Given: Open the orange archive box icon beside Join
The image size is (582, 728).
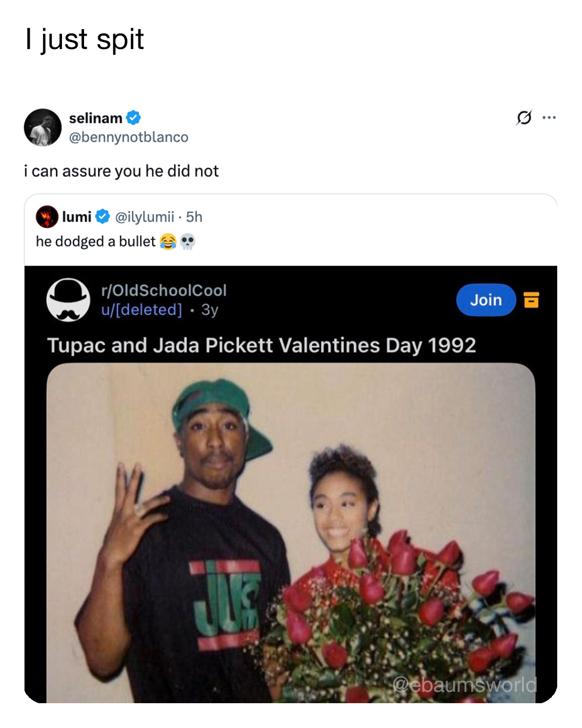Looking at the screenshot, I should (x=532, y=300).
